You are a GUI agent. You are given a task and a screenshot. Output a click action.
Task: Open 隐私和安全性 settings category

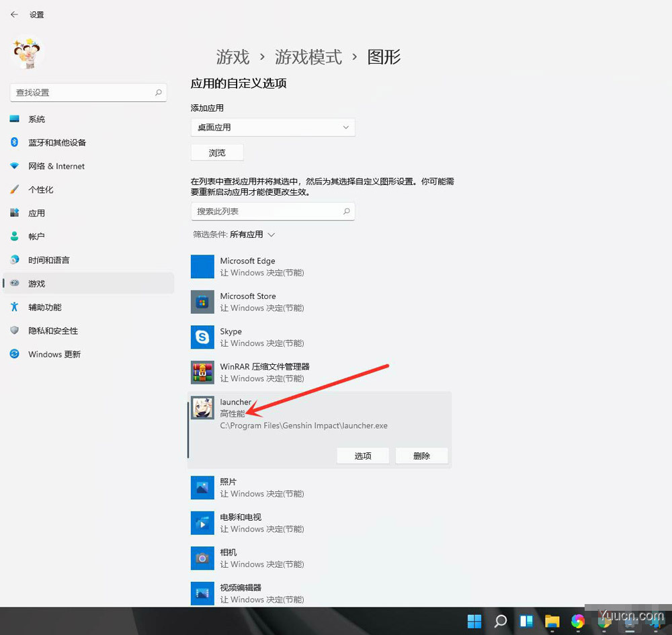click(x=88, y=331)
